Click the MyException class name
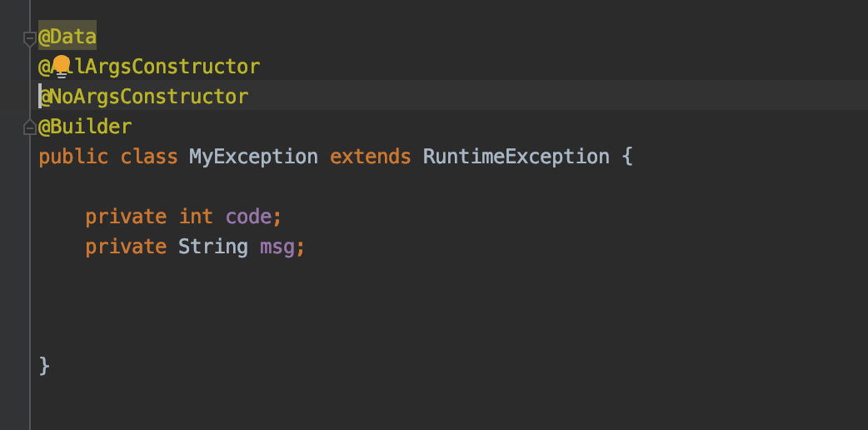868x430 pixels. coord(253,157)
